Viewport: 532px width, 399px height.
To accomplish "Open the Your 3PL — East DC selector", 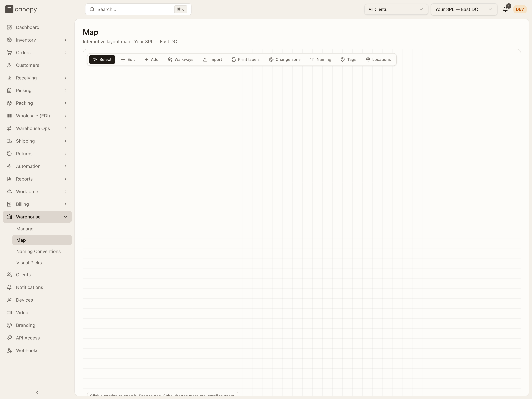I will tap(464, 9).
